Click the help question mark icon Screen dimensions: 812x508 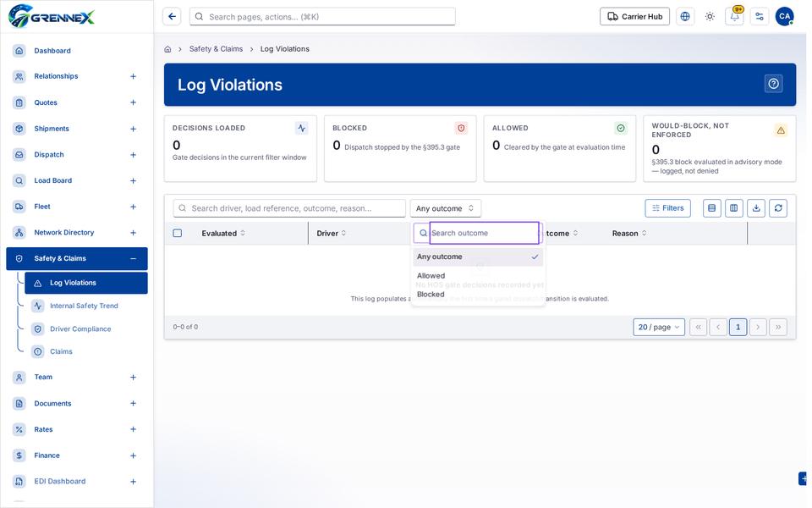tap(773, 84)
